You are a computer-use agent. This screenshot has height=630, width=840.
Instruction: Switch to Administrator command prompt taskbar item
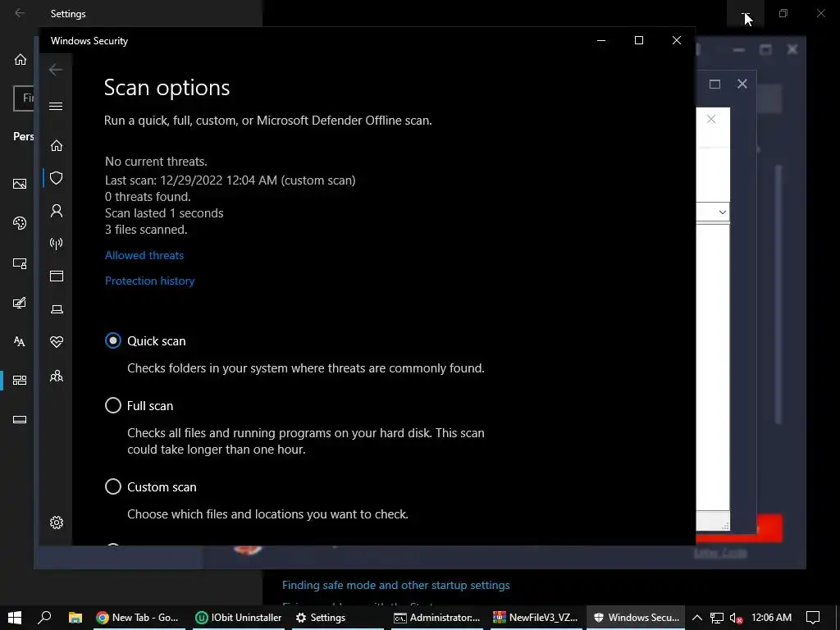coord(437,617)
